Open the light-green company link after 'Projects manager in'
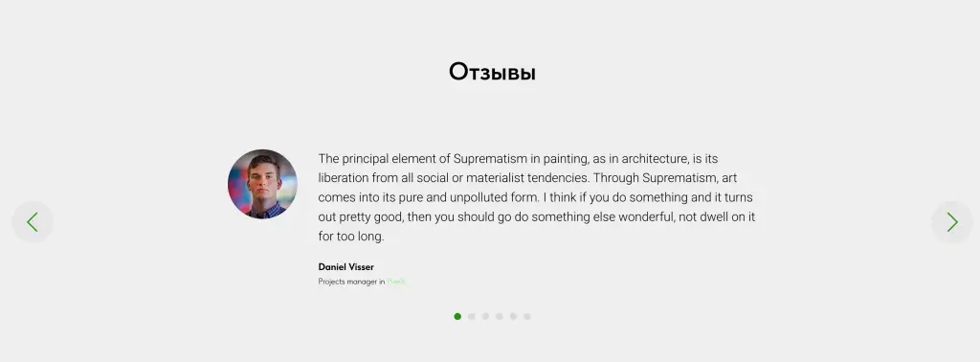Viewport: 980px width, 362px height. coord(396,282)
